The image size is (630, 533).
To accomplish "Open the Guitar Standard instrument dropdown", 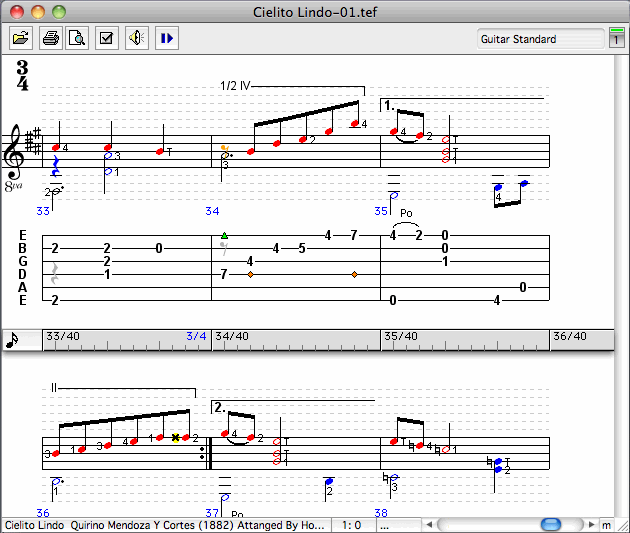I will [540, 39].
